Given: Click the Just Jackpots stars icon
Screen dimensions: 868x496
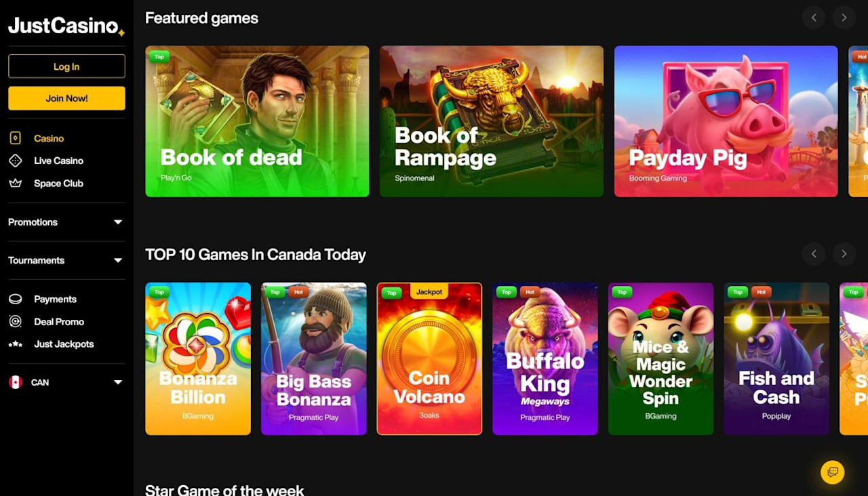Looking at the screenshot, I should click(x=15, y=344).
